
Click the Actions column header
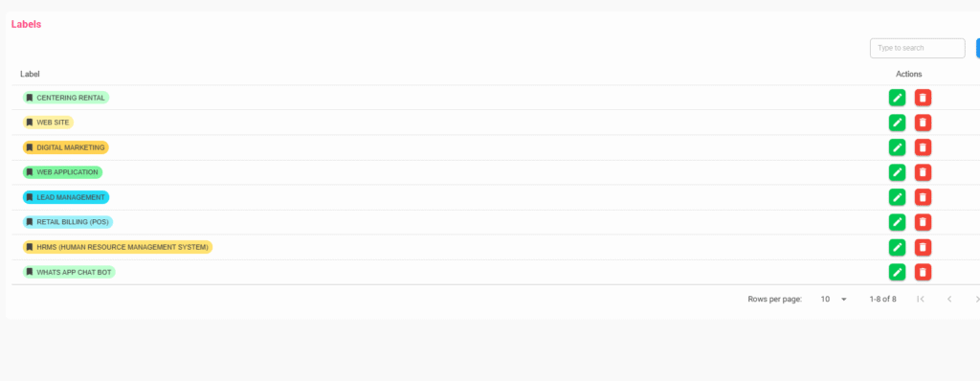(x=909, y=74)
